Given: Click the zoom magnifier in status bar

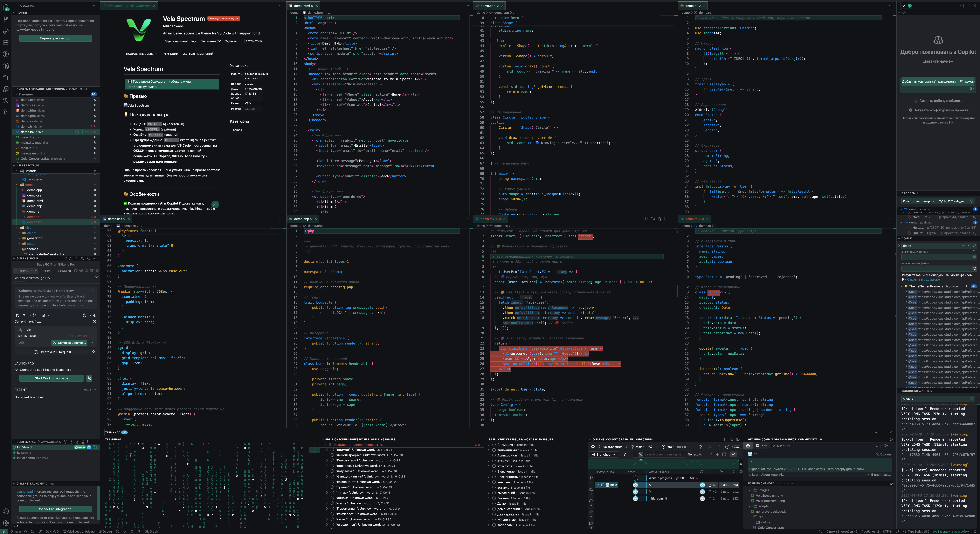Looking at the screenshot, I should [x=821, y=532].
